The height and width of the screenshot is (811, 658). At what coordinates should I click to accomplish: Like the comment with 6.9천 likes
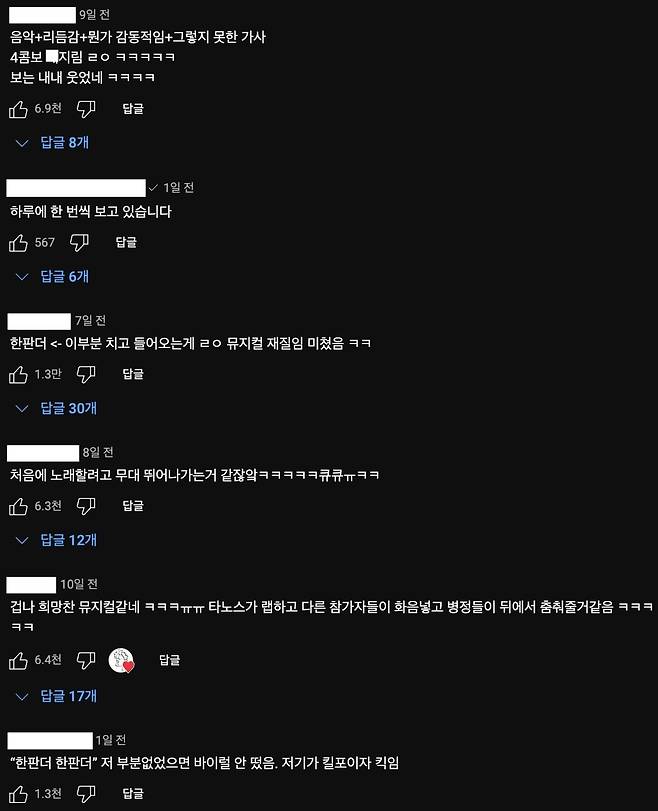(x=18, y=109)
